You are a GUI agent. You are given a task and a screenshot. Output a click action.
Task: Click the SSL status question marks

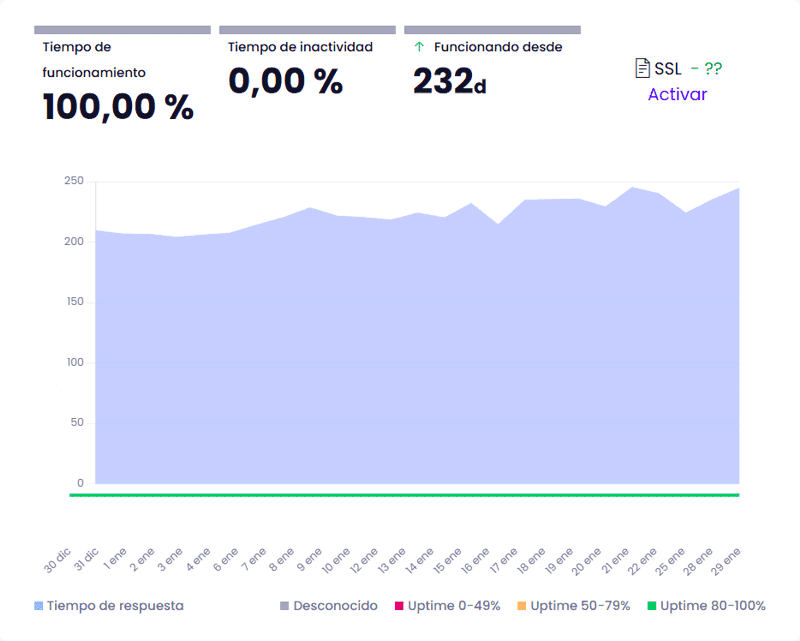712,69
